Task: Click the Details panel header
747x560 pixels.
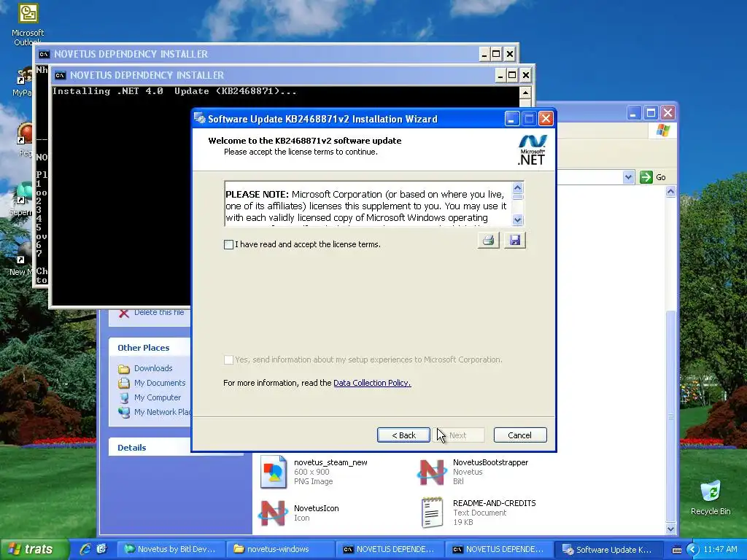Action: [150, 448]
